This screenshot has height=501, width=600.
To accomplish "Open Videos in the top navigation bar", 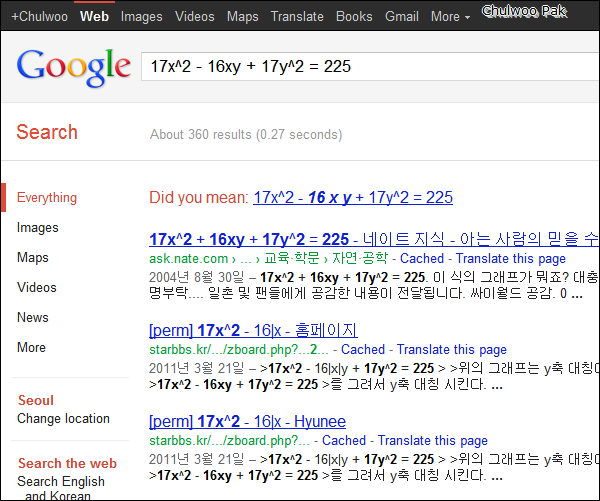I will [x=194, y=16].
